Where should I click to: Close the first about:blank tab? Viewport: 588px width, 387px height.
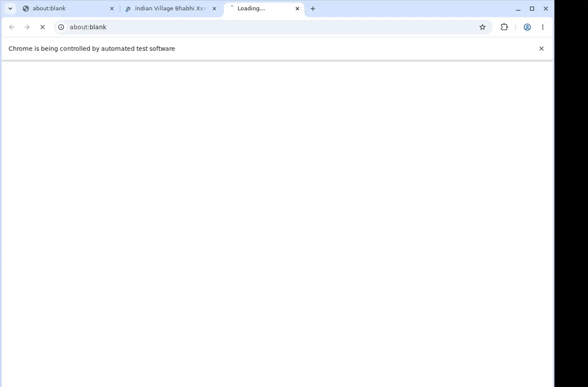[x=112, y=8]
